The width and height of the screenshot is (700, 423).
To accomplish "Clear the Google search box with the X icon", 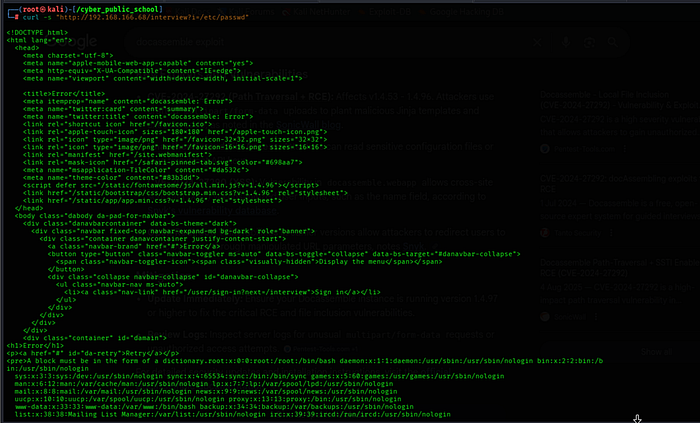I will coord(537,42).
